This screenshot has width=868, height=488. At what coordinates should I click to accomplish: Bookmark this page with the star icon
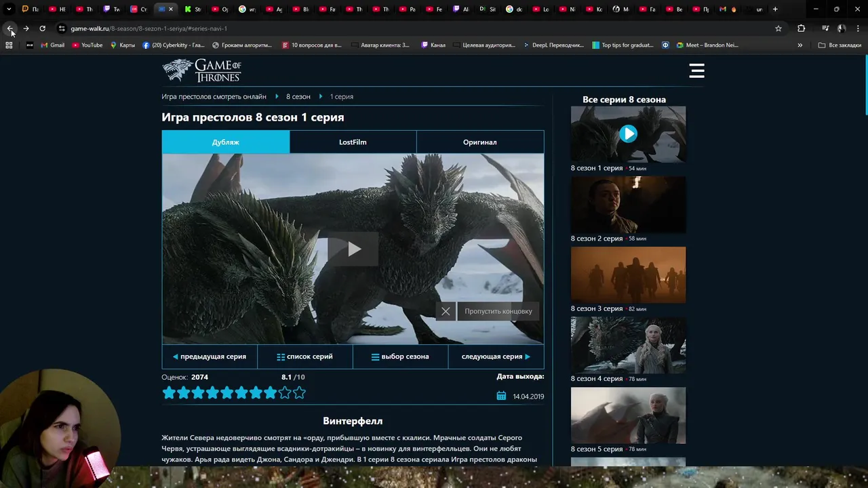tap(778, 28)
